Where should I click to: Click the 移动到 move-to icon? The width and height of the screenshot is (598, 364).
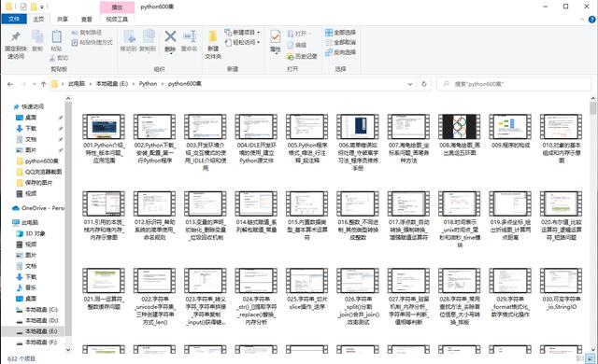click(x=129, y=36)
